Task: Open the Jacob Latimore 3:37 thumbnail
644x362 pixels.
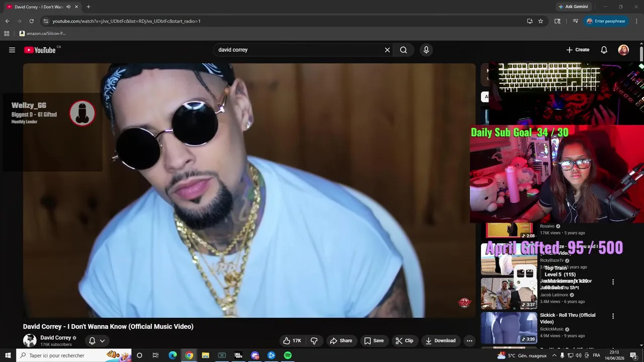Action: (509, 294)
